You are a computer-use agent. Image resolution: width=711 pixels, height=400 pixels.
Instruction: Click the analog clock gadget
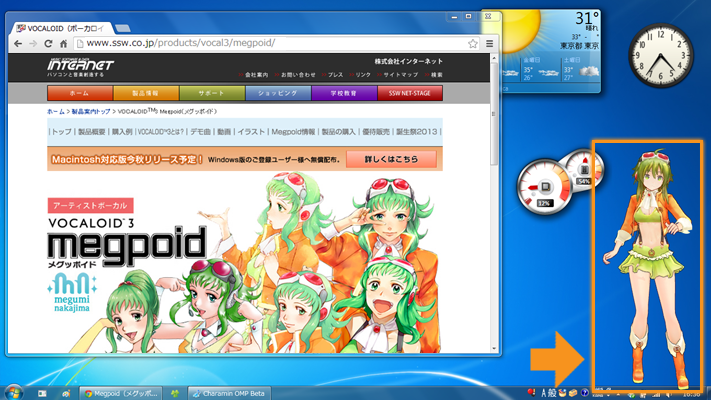[661, 55]
